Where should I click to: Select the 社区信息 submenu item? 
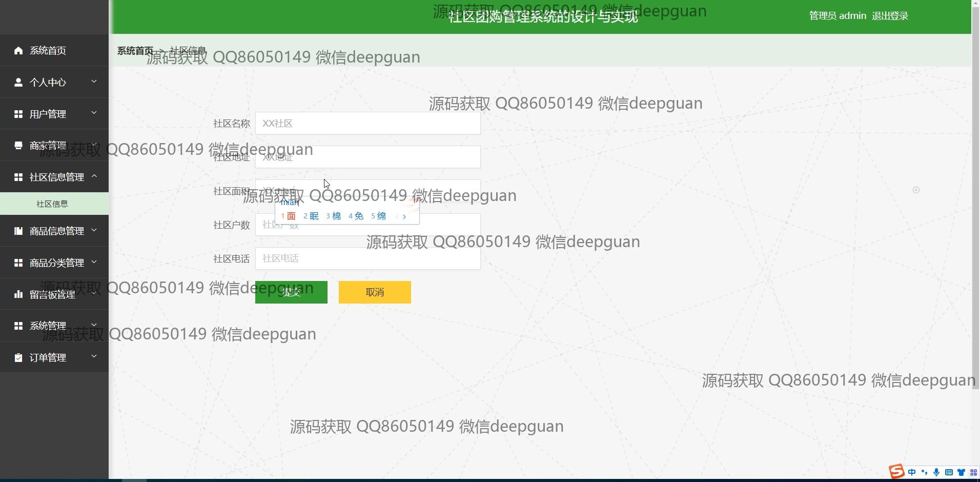pos(52,204)
